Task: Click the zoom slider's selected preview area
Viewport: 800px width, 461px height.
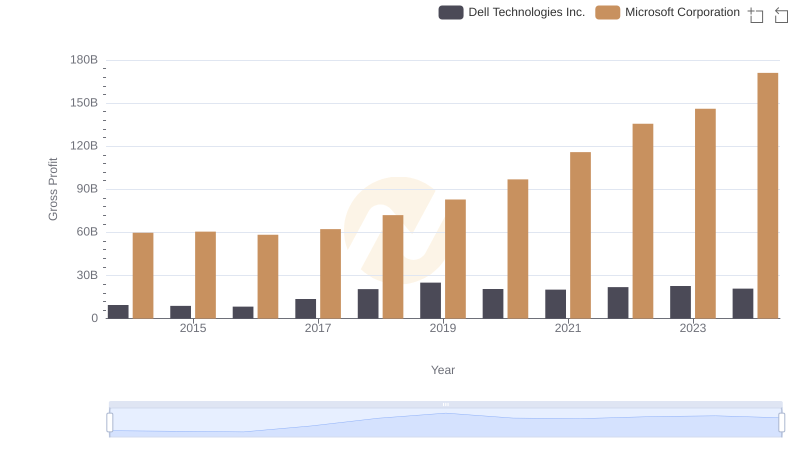Action: point(445,423)
